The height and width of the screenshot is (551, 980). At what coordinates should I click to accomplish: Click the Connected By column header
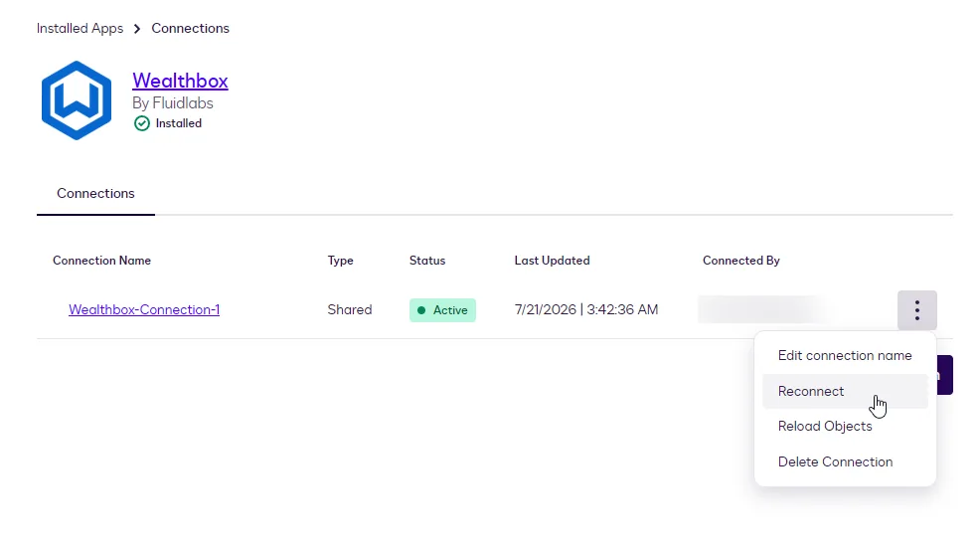(741, 261)
